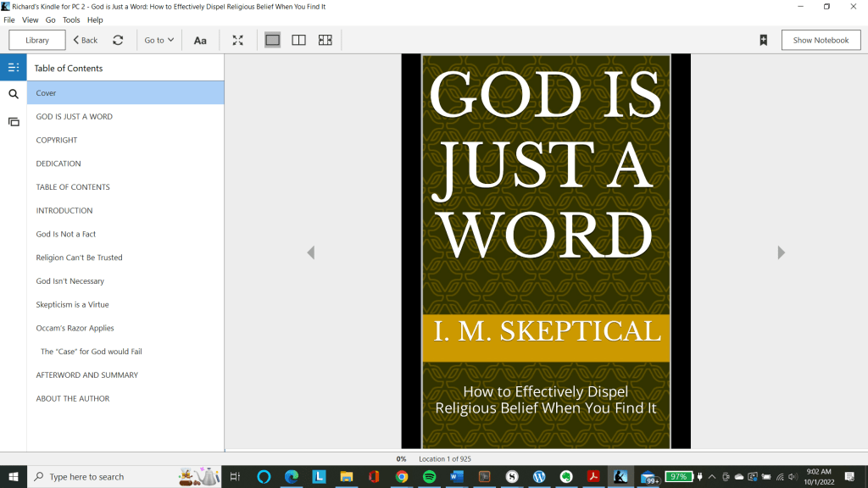Open Spotify from the taskbar
The height and width of the screenshot is (488, 868).
pyautogui.click(x=428, y=477)
